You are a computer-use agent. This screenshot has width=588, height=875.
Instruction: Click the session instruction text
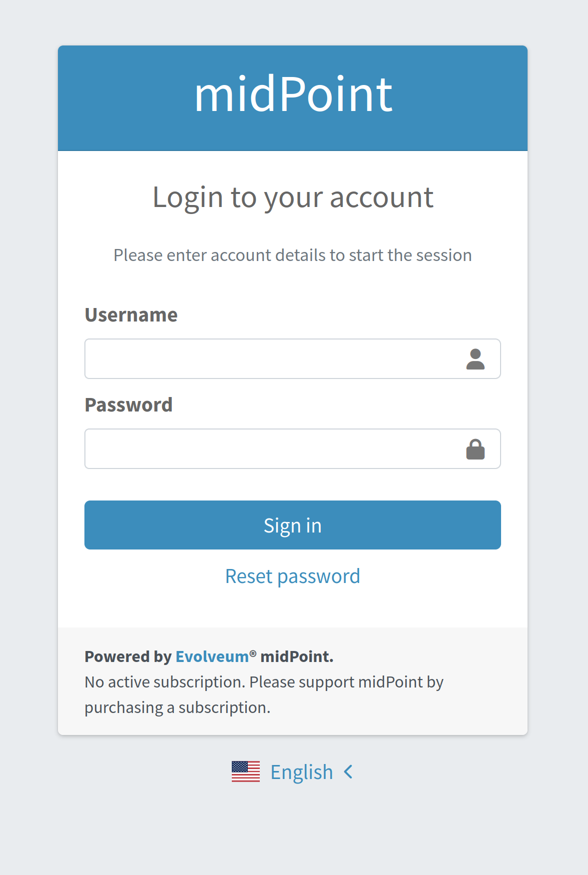tap(293, 255)
